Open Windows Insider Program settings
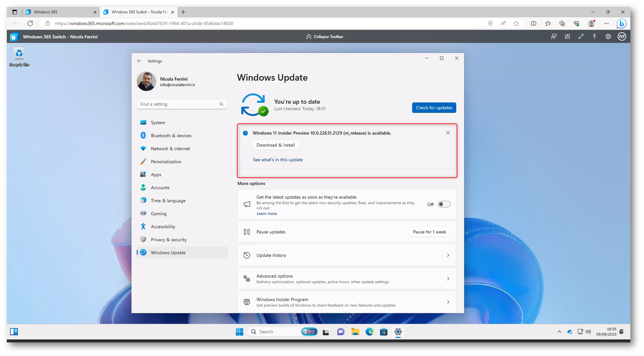Image resolution: width=644 pixels, height=356 pixels. [x=346, y=302]
